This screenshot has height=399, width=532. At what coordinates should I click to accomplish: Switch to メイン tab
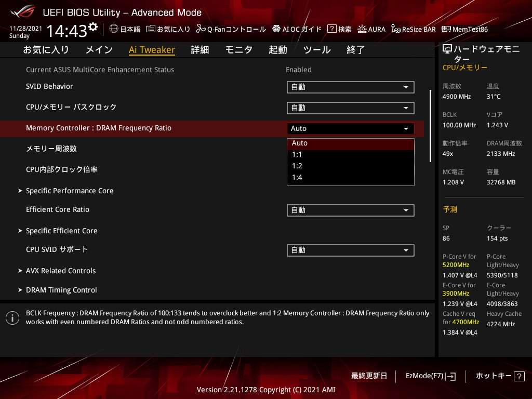pyautogui.click(x=99, y=50)
